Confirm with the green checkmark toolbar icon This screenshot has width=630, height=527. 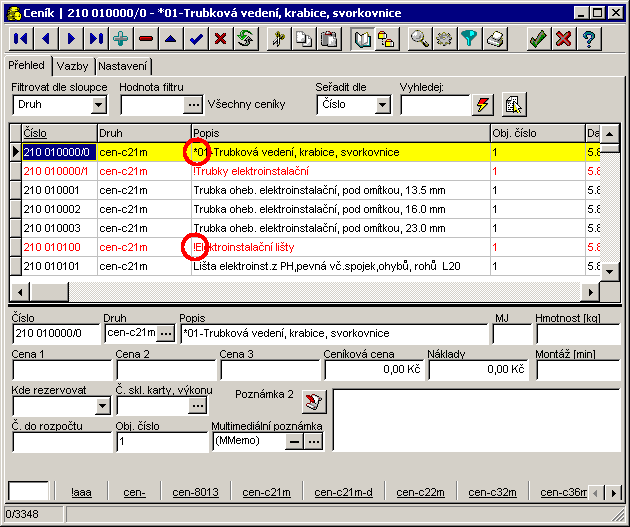538,39
